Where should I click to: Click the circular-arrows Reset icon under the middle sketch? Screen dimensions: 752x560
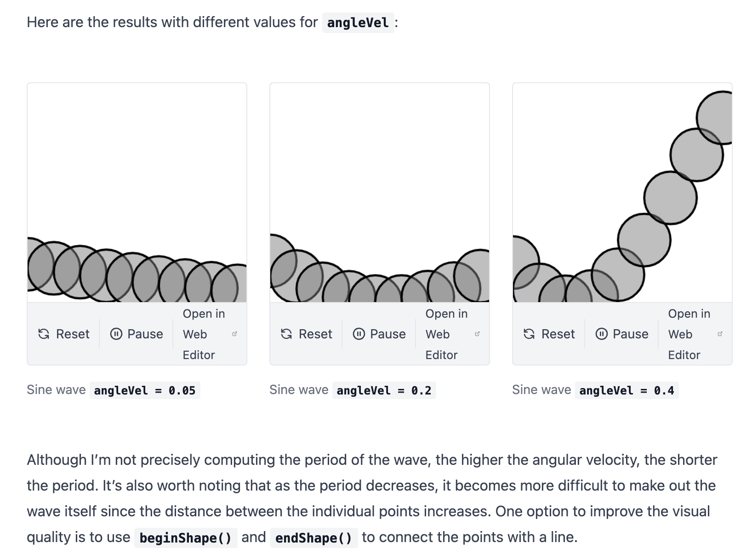pyautogui.click(x=286, y=334)
